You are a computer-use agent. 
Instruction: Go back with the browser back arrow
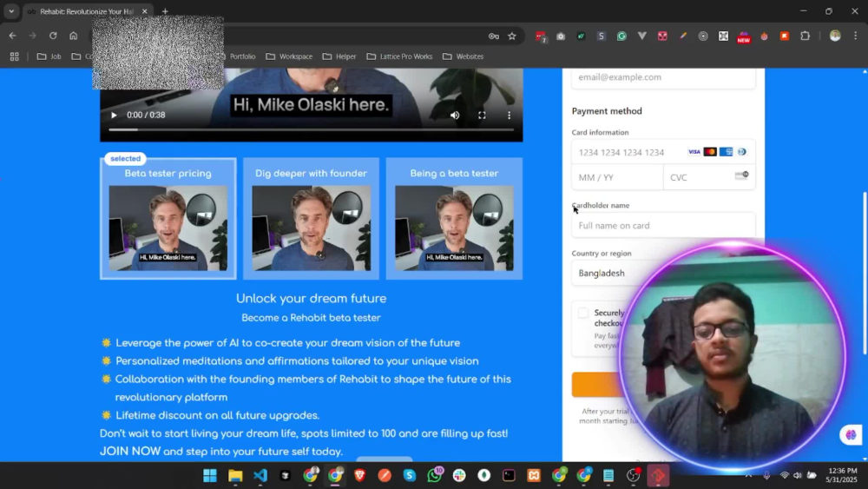pos(12,36)
